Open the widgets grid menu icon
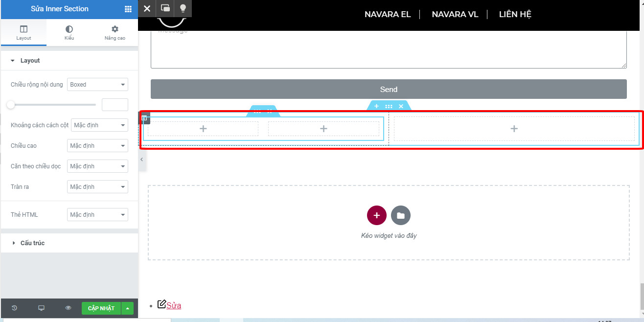644x322 pixels. [x=128, y=9]
